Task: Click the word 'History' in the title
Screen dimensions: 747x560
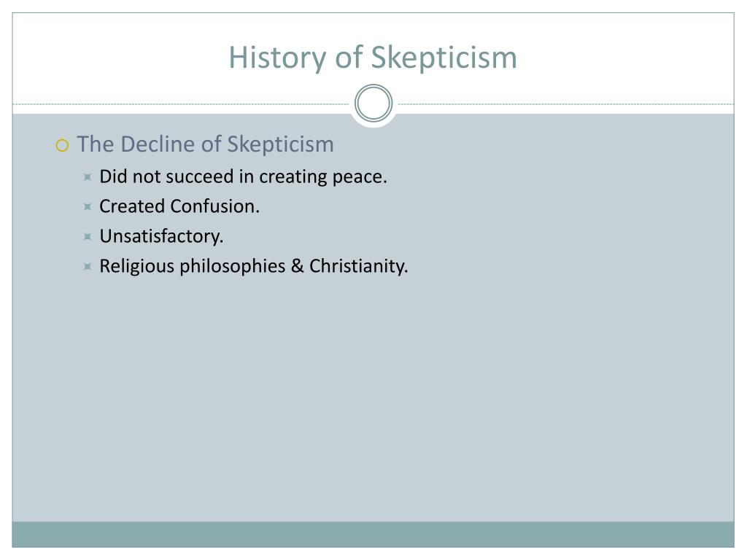Action: tap(277, 58)
